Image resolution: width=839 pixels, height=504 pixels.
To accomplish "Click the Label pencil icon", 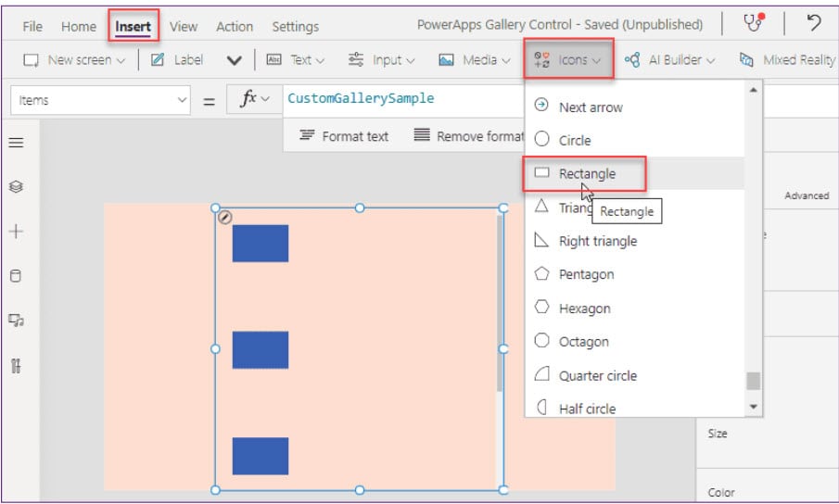I will 158,60.
